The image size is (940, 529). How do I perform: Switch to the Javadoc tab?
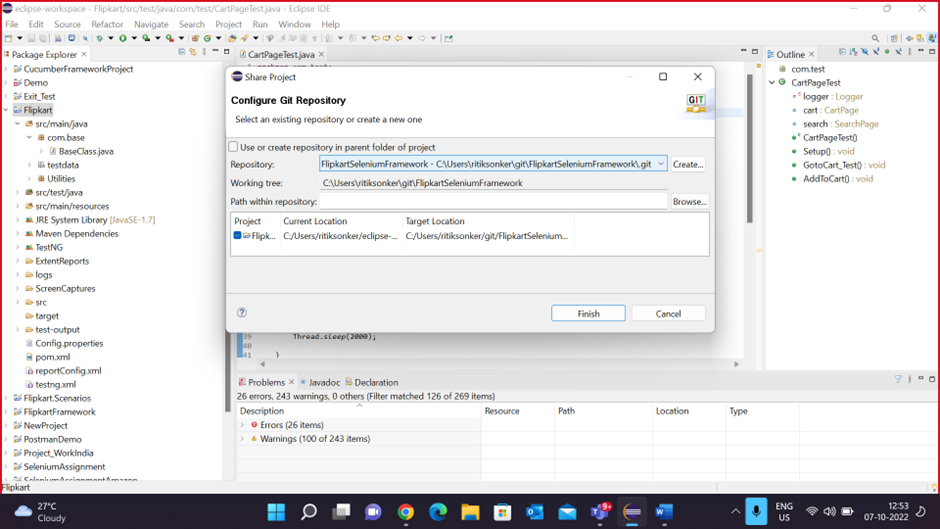click(320, 382)
